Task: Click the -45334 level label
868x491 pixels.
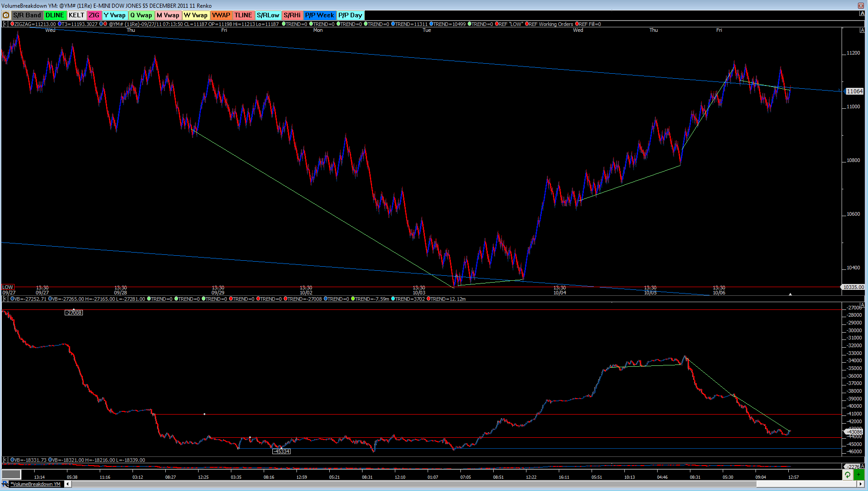Action: 281,451
